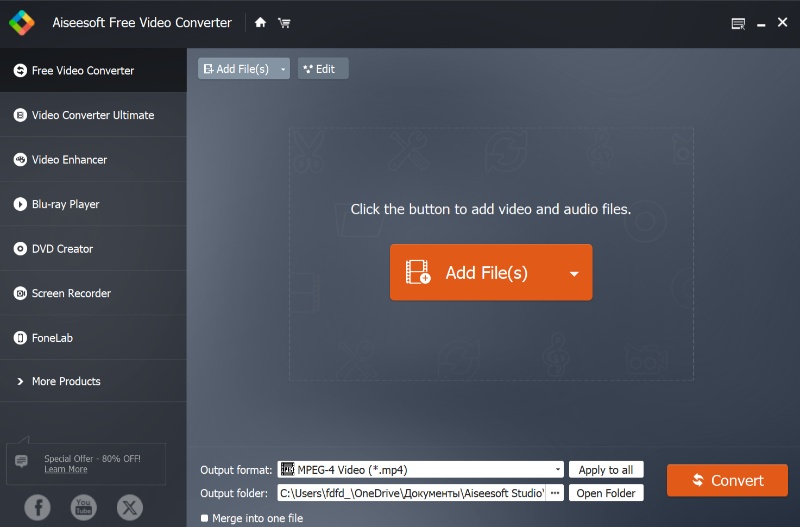Screen dimensions: 800x527
Task: Expand the large orange Add File(s) arrow
Action: pos(574,273)
